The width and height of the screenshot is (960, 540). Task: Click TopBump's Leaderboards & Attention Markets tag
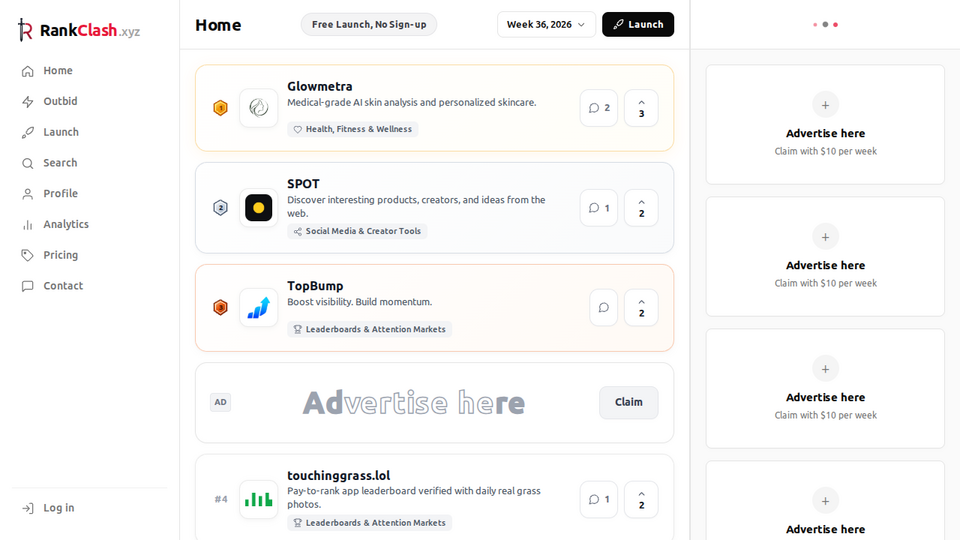370,329
